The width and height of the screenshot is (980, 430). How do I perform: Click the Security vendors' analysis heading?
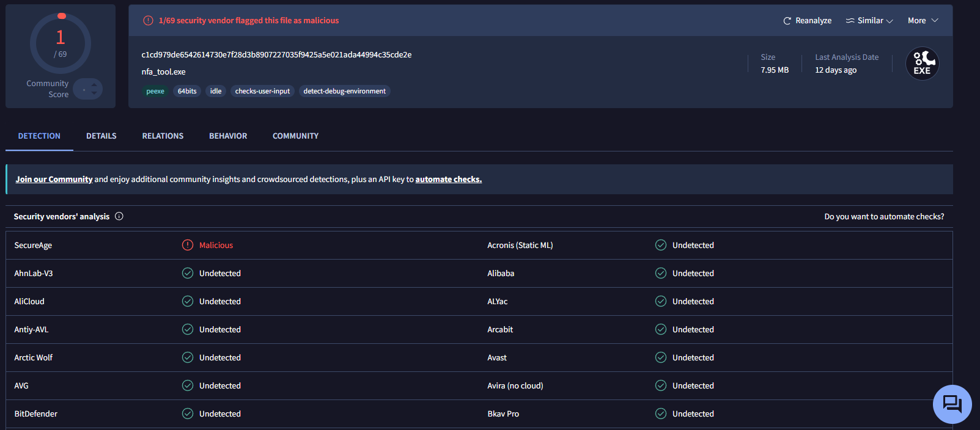[x=62, y=217]
